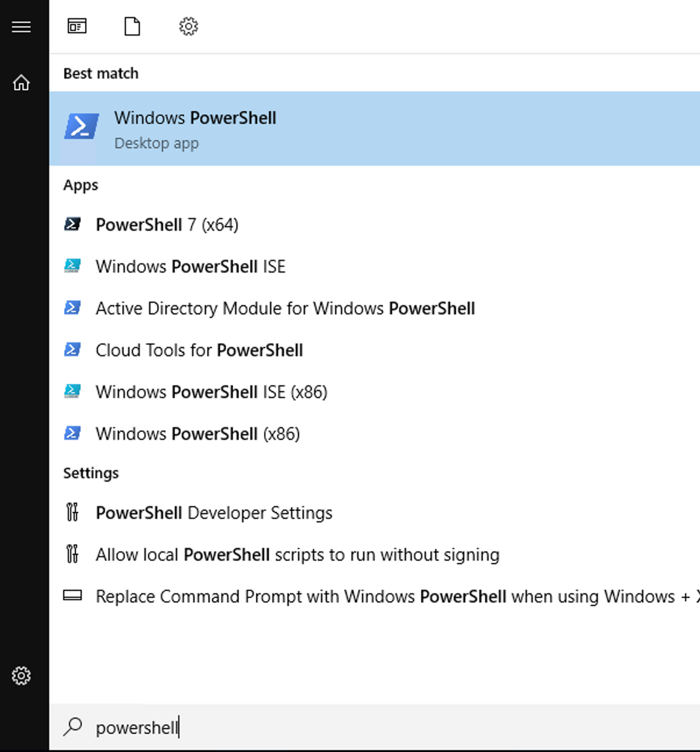Click the magnifier search icon

73,727
